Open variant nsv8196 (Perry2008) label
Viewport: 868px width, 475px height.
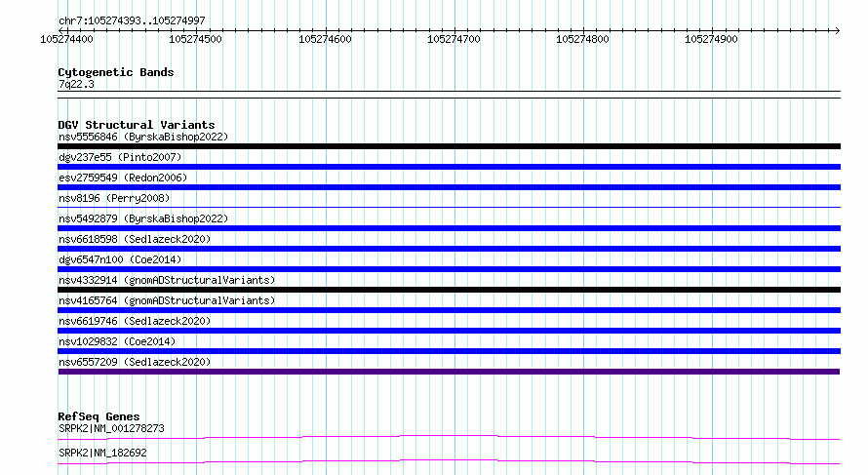click(114, 198)
